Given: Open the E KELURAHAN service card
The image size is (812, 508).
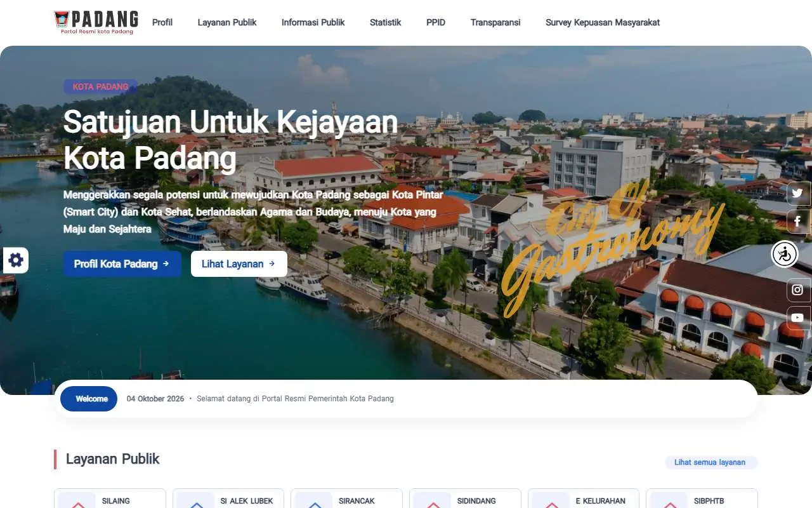Looking at the screenshot, I should (584, 498).
